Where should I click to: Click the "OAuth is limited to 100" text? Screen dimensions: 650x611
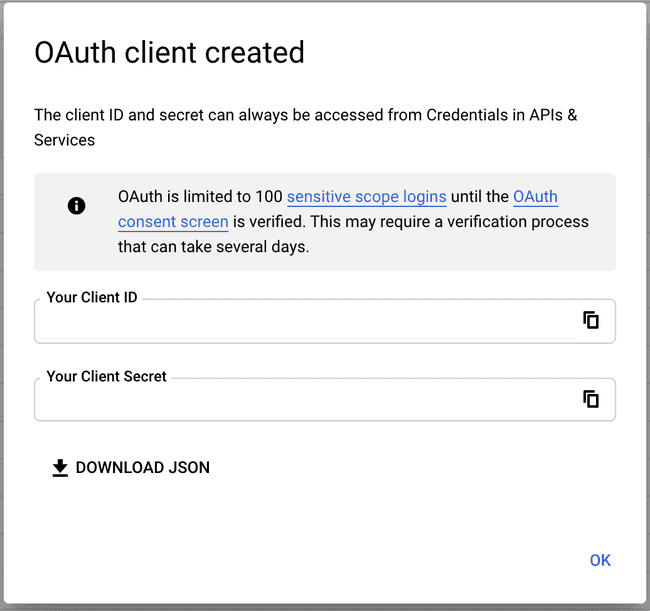pyautogui.click(x=200, y=196)
